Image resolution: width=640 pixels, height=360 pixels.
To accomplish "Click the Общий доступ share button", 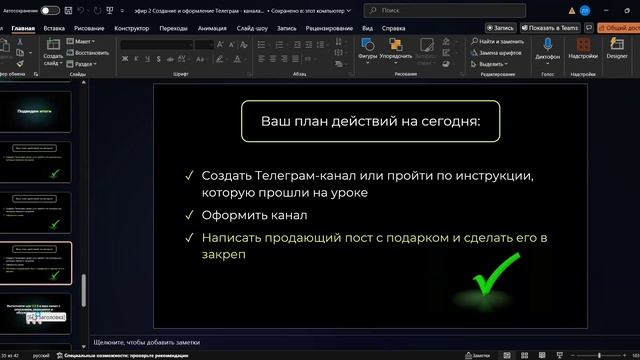I will (x=618, y=28).
